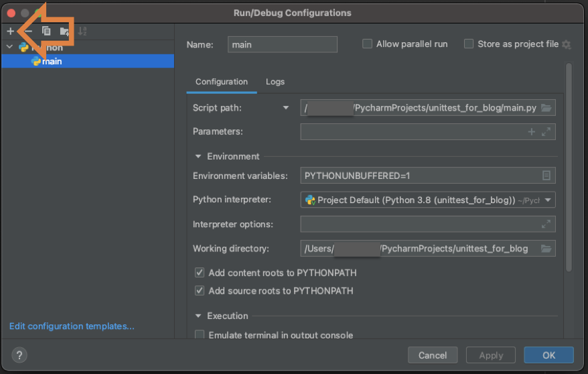This screenshot has width=588, height=374.
Task: Save configuration into new folder
Action: (64, 31)
